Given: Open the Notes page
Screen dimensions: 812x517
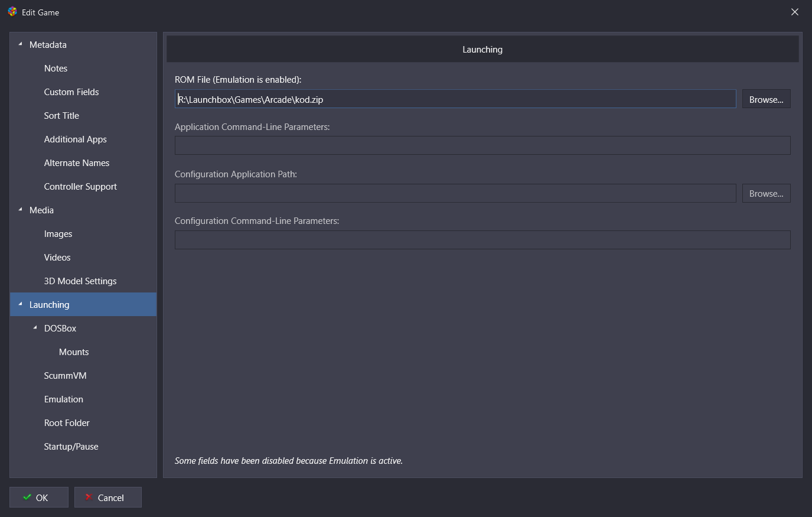Looking at the screenshot, I should [56, 69].
